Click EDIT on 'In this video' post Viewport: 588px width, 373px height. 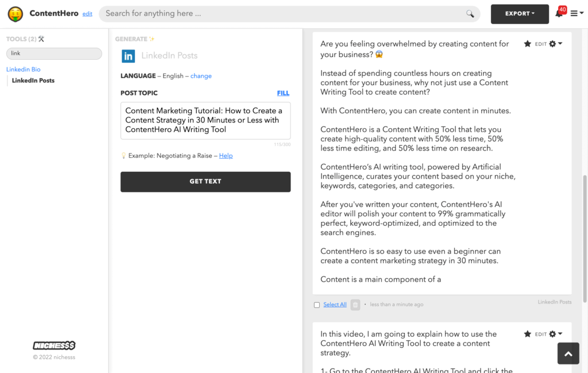(x=541, y=334)
